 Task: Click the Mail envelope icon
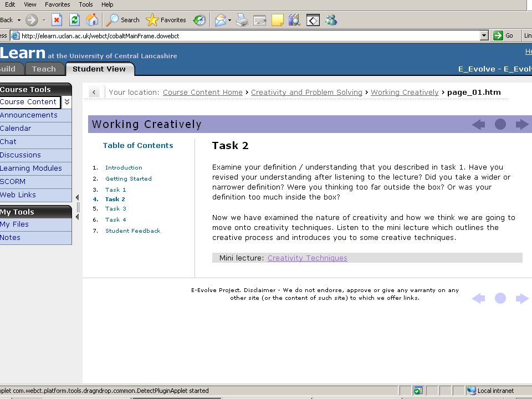pyautogui.click(x=220, y=20)
